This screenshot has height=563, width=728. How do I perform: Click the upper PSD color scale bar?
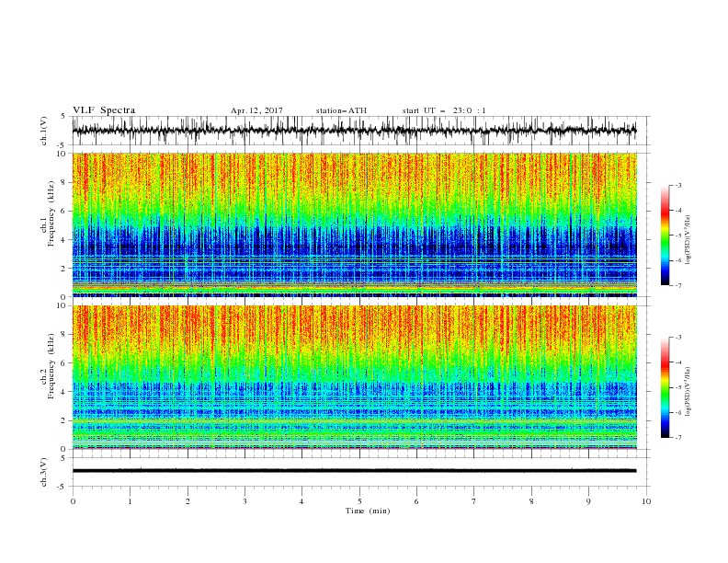(665, 236)
